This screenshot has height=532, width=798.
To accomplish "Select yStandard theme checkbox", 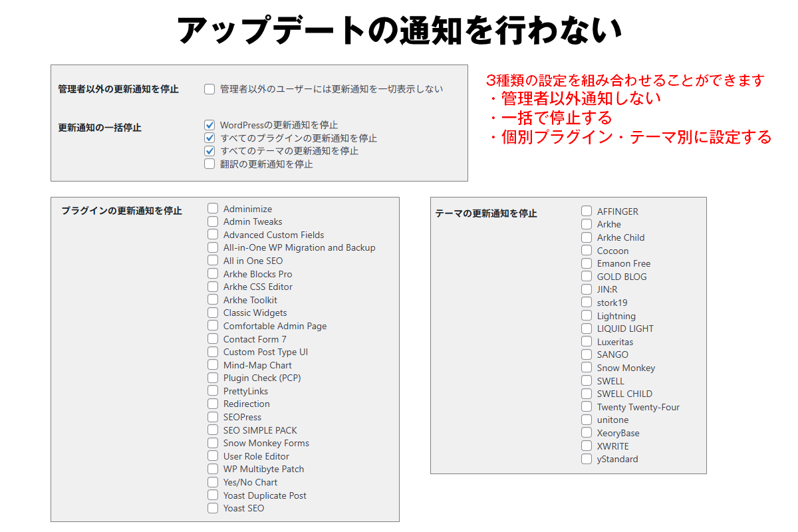I will (x=587, y=459).
